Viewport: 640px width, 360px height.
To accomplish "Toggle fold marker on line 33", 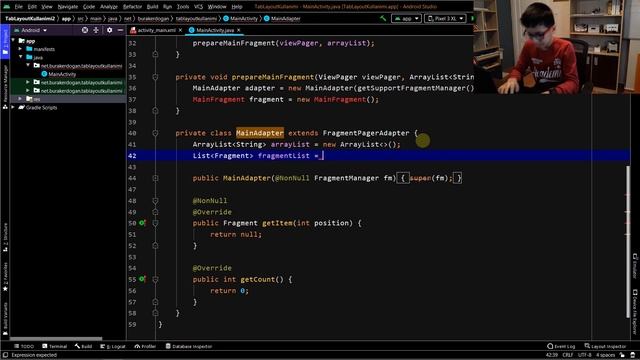I will (155, 54).
